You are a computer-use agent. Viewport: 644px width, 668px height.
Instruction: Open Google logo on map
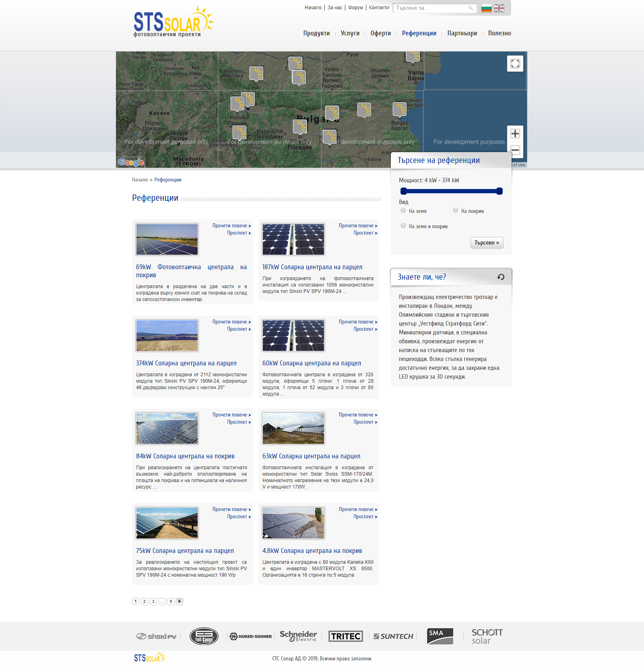click(131, 162)
